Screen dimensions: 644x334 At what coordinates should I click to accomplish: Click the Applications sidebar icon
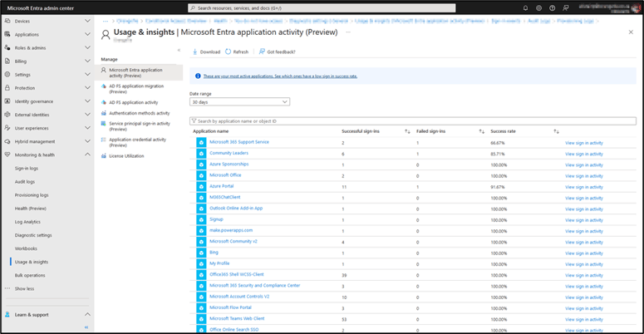point(7,35)
